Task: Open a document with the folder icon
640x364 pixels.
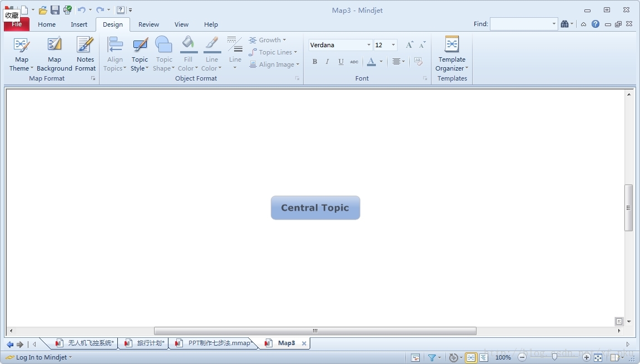Action: click(43, 10)
